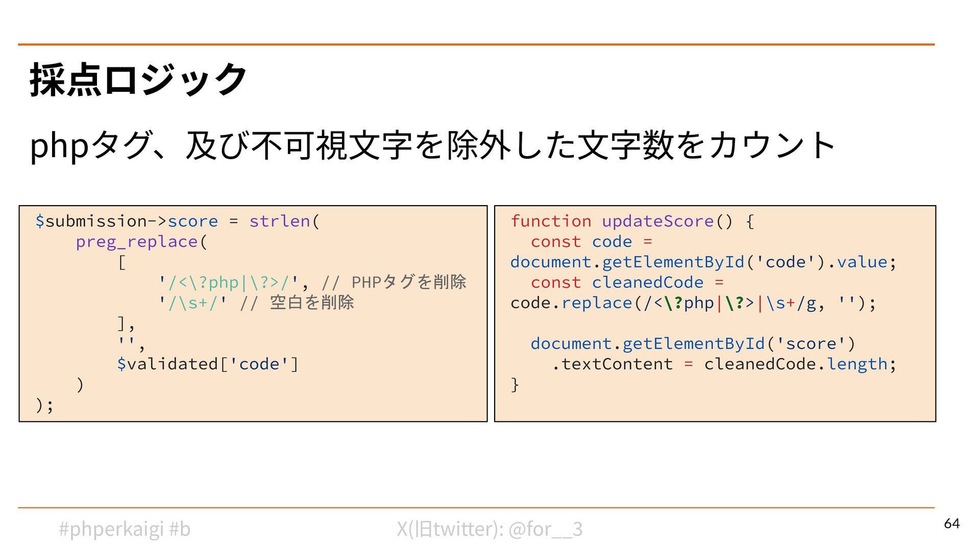
Task: Click the const cleanedCode = line
Action: [627, 283]
